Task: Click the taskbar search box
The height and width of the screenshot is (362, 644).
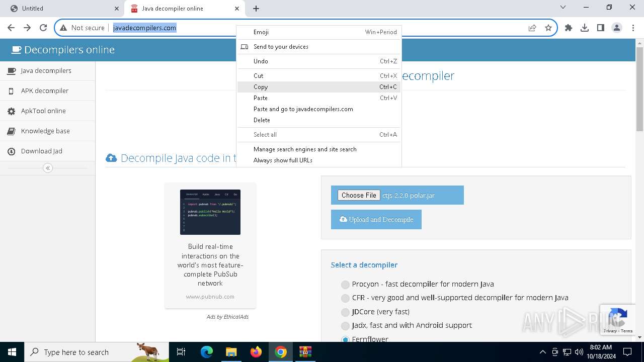Action: (x=97, y=352)
